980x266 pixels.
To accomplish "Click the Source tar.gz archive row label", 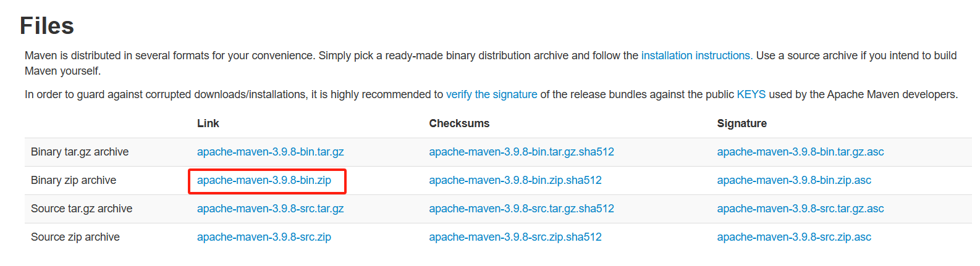I will [x=82, y=209].
